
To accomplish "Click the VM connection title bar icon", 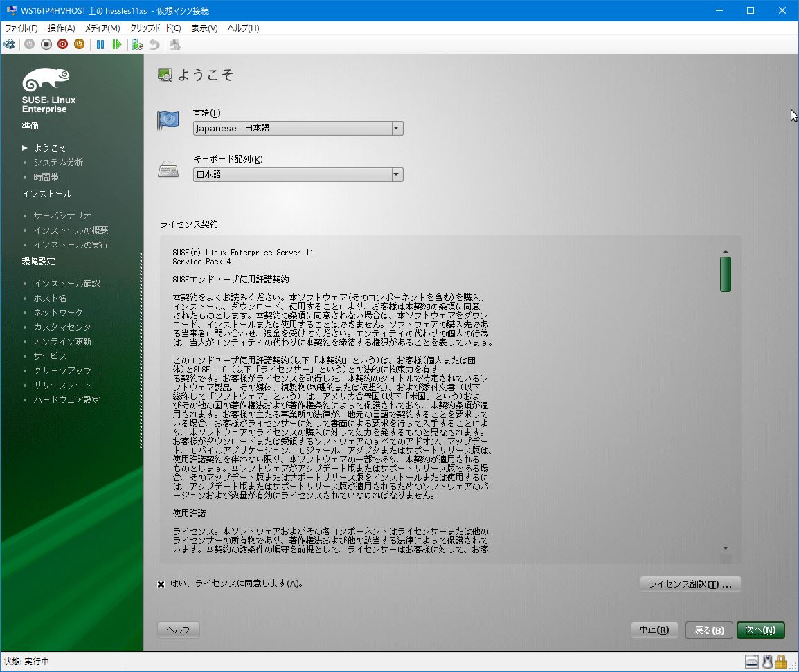I will coord(11,10).
